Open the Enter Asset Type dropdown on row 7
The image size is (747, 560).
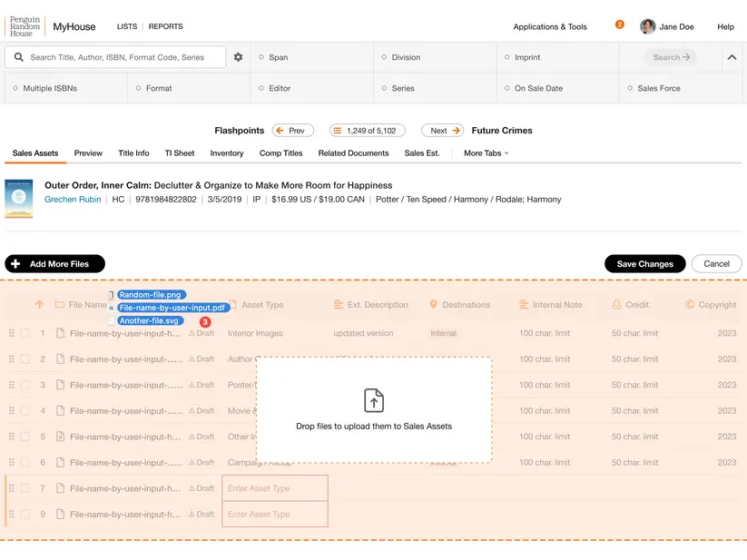275,488
